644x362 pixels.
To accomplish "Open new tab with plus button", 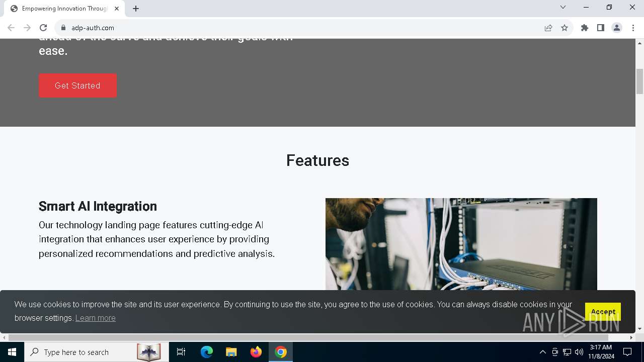I will (136, 9).
